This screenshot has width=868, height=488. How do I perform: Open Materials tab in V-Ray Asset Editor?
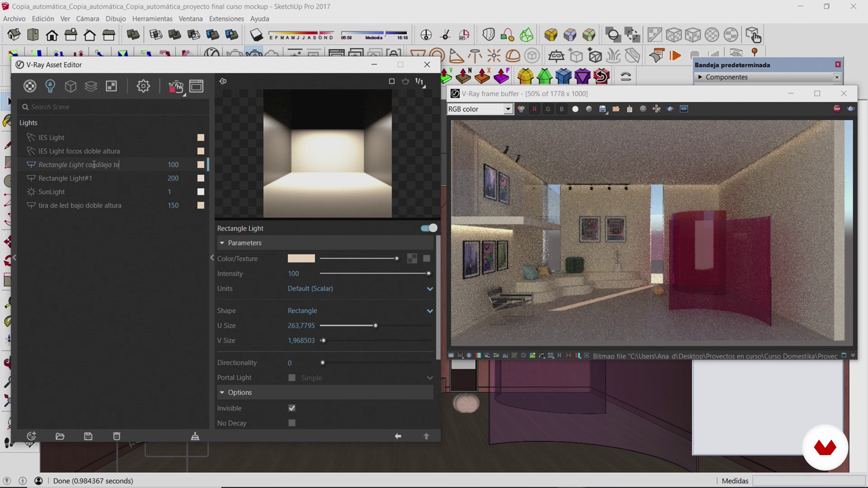coord(30,86)
